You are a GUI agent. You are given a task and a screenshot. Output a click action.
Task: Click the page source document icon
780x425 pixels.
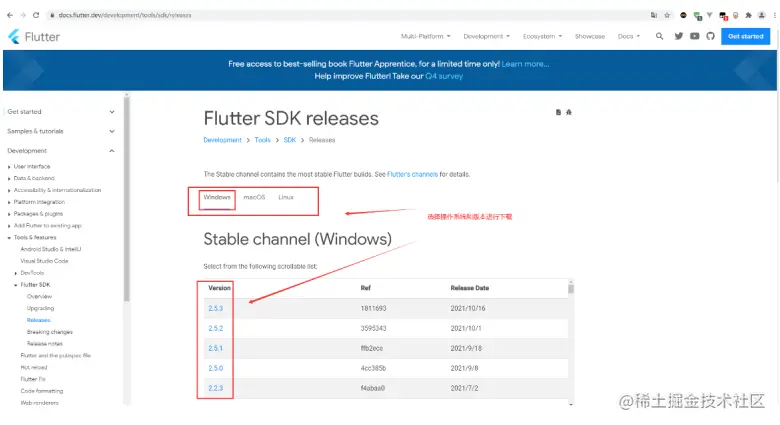click(x=558, y=112)
